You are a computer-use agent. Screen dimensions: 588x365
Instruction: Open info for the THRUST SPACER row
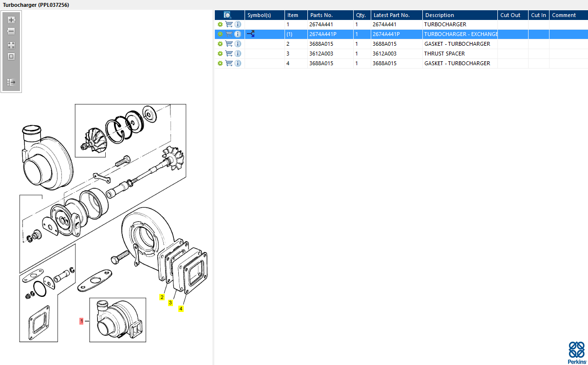pyautogui.click(x=238, y=54)
